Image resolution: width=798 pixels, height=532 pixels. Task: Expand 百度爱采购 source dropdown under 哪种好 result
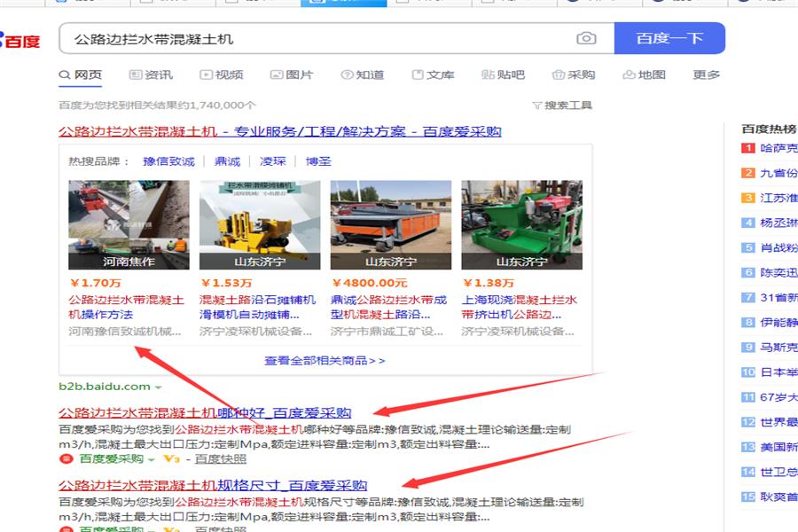[152, 459]
